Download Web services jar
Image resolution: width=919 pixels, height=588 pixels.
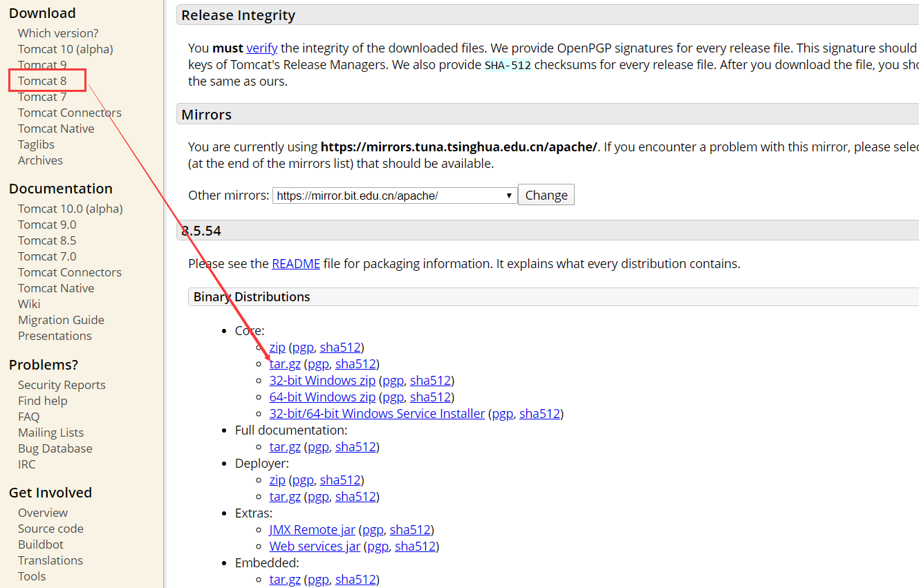(x=315, y=547)
